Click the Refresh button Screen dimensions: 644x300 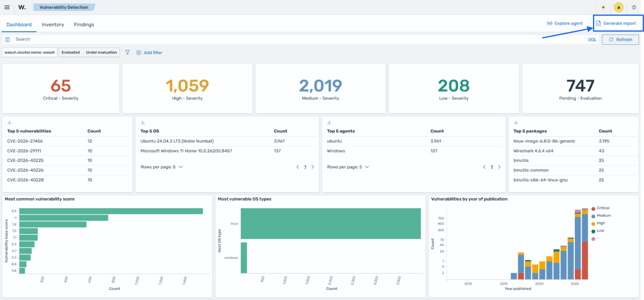point(620,40)
